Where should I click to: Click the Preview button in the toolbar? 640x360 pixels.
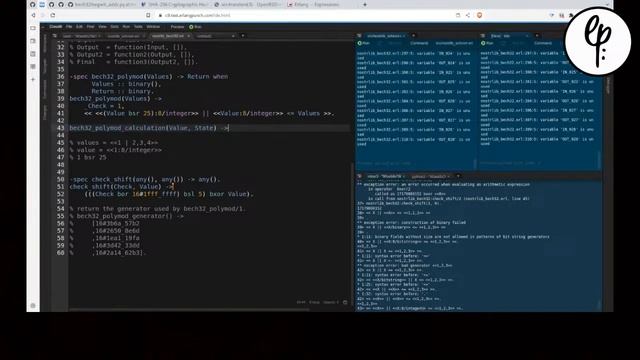[x=177, y=27]
